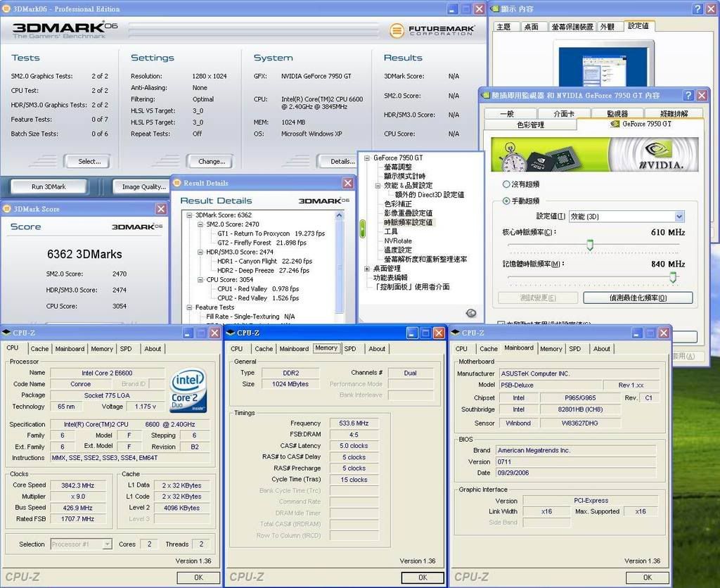Select HDR2 - Deep Freeze result row
This screenshot has height=588, width=720.
click(x=263, y=271)
